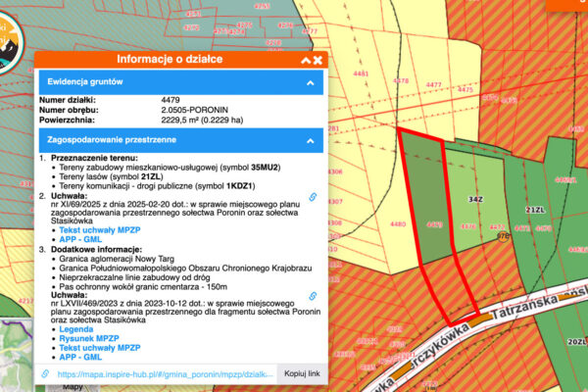Viewport: 588px width, 392px height.
Task: Collapse the Ewidencja gruntów section
Action: [x=310, y=83]
